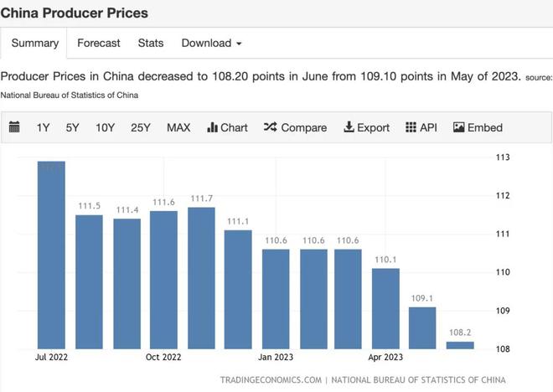This screenshot has height=392, width=553.
Task: Select the 1Y time range
Action: click(44, 127)
